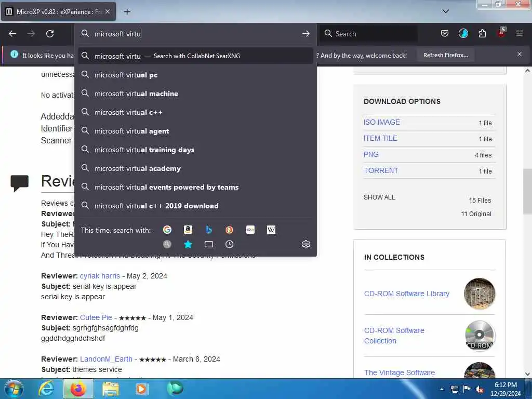Click the CD-ROM disc collection thumbnail
This screenshot has width=532, height=399.
480,336
